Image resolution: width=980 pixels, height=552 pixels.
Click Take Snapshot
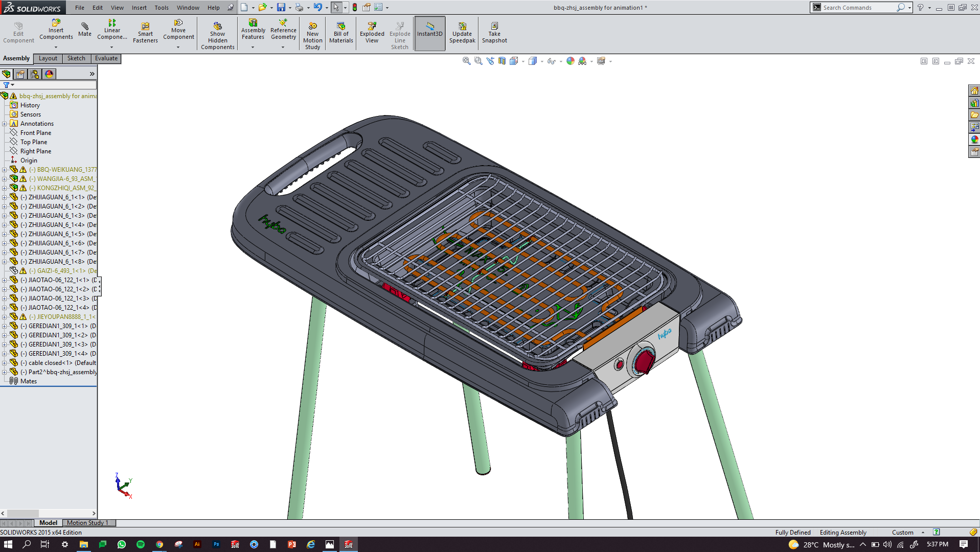pyautogui.click(x=494, y=33)
